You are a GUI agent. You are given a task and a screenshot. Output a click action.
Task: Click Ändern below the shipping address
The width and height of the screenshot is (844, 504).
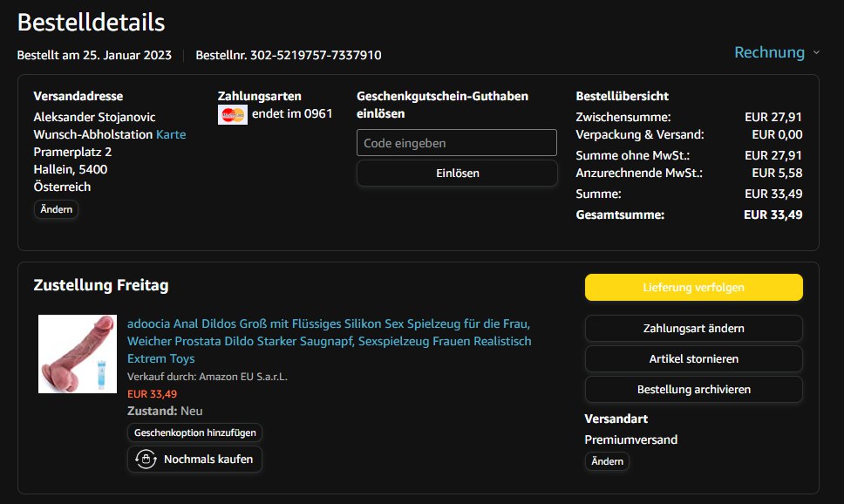click(56, 209)
